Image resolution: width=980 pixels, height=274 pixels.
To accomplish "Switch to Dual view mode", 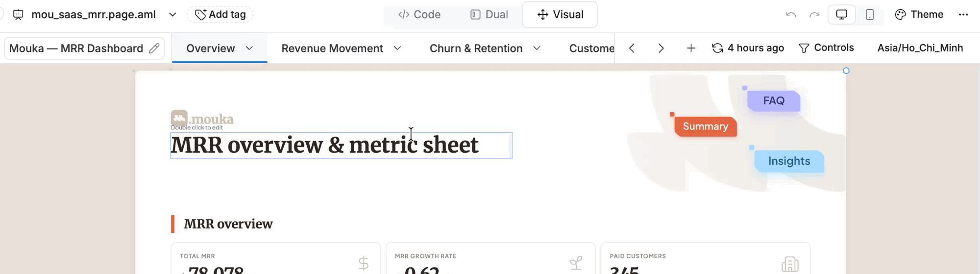I will tap(489, 15).
